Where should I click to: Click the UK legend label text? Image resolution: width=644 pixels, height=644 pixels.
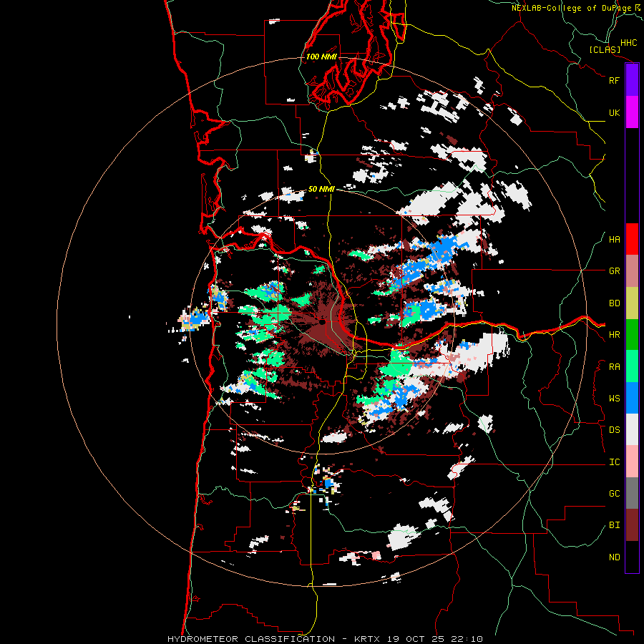tap(614, 112)
